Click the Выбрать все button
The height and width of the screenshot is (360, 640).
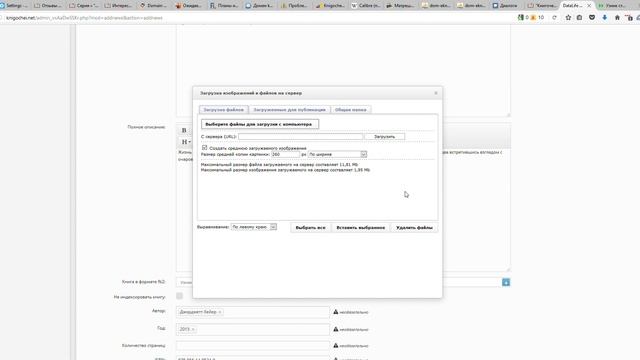(x=310, y=228)
